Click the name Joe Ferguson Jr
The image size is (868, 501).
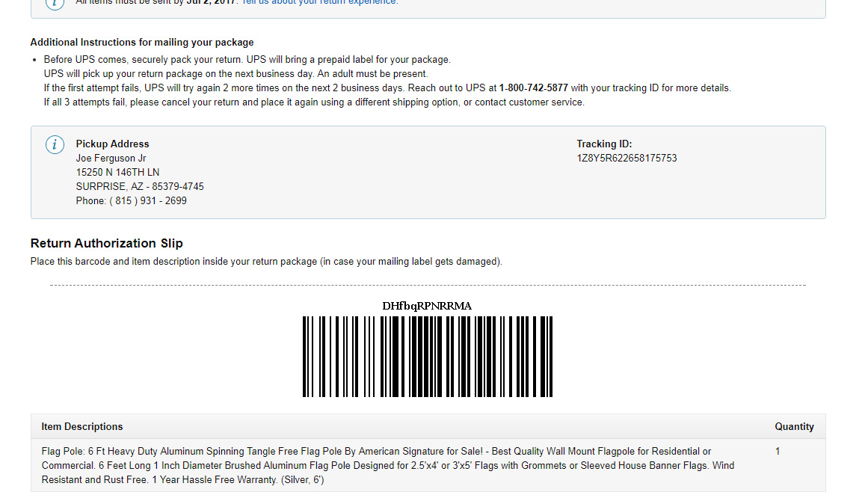(x=111, y=159)
